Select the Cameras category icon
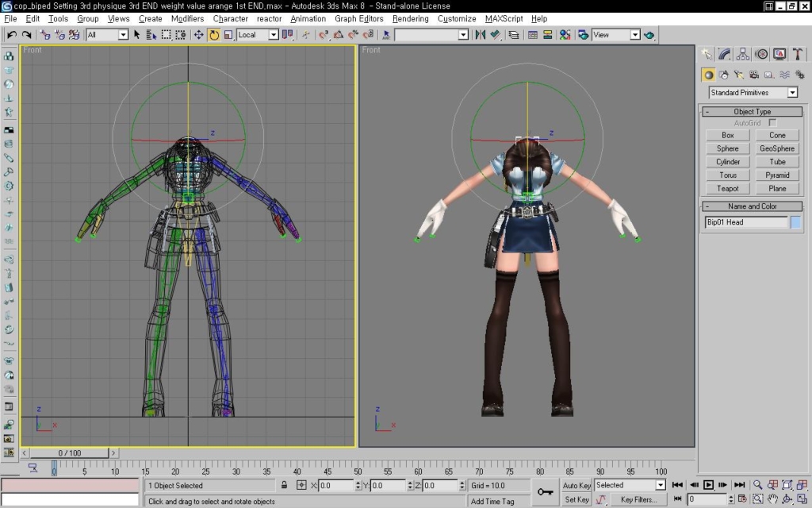This screenshot has width=812, height=508. 754,75
